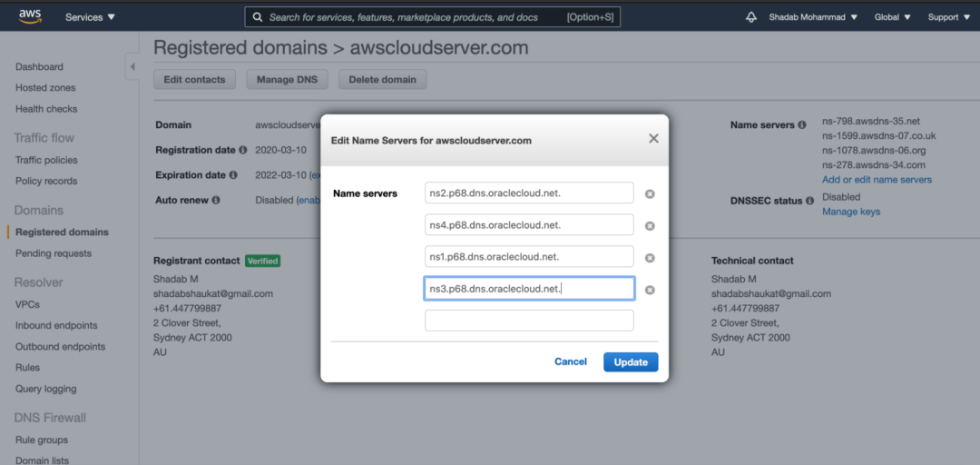
Task: Open the Support dropdown menu
Action: 948,17
